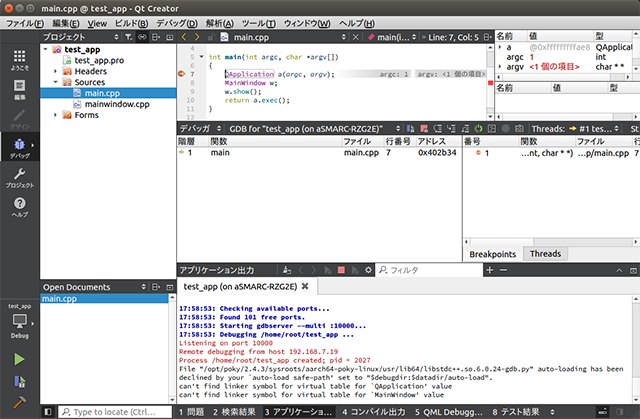This screenshot has width=640, height=419.
Task: Click the フィルタ output filter field
Action: tap(429, 270)
